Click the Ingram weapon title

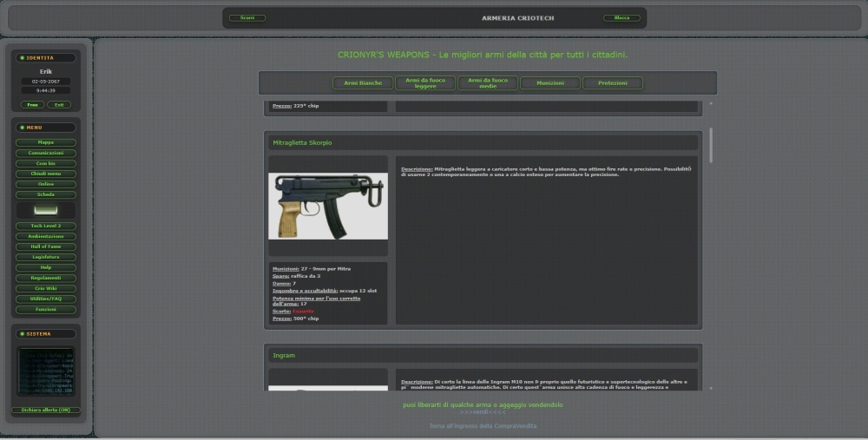(284, 355)
